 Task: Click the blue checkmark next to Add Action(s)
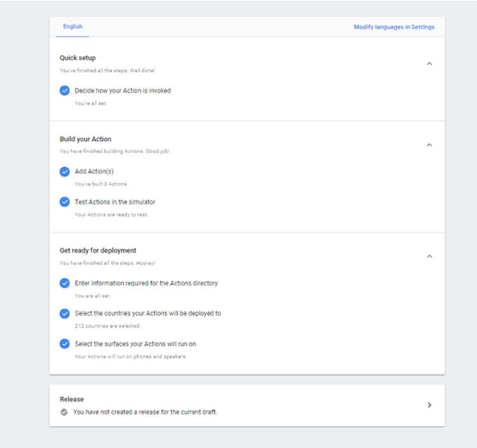65,172
